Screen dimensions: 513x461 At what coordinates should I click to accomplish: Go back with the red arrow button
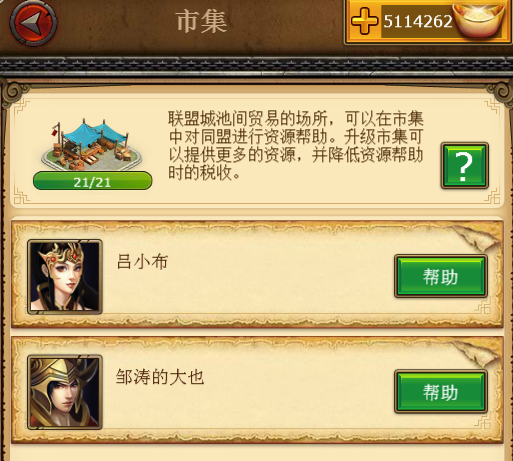pos(33,23)
